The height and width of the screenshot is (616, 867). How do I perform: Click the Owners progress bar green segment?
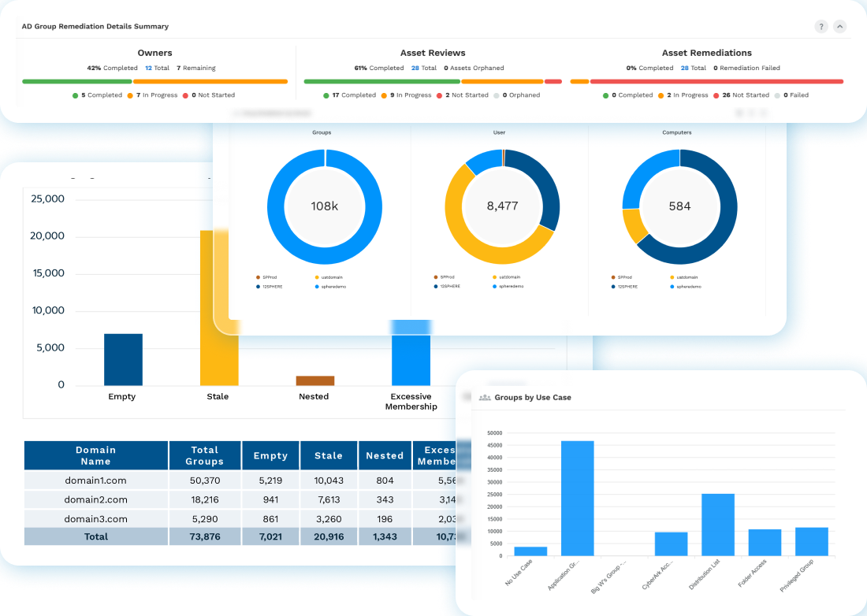pos(76,81)
